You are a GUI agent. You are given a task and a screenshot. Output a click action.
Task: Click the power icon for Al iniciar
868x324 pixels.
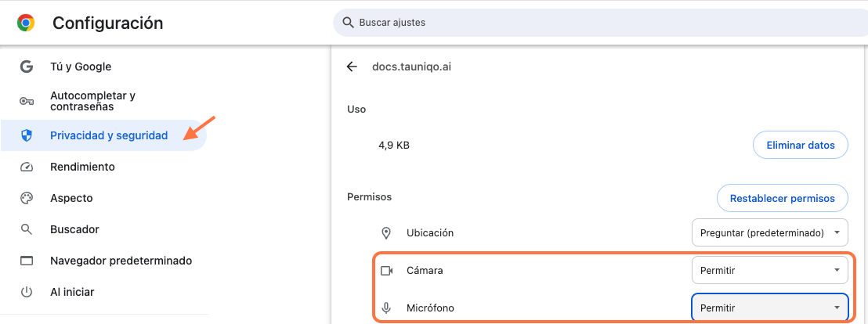(27, 292)
